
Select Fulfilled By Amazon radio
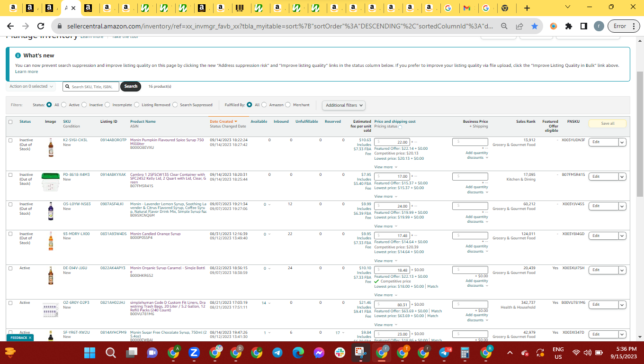pos(264,105)
